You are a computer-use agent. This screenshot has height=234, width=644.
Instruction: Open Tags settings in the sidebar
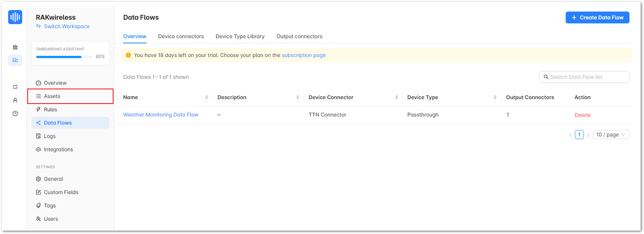[x=71, y=206]
